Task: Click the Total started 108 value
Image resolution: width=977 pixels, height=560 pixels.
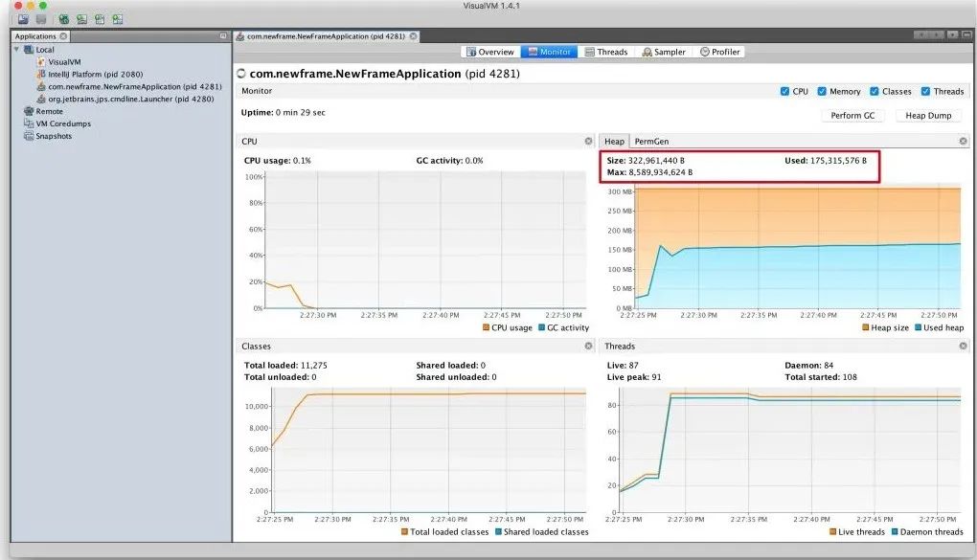Action: 850,377
